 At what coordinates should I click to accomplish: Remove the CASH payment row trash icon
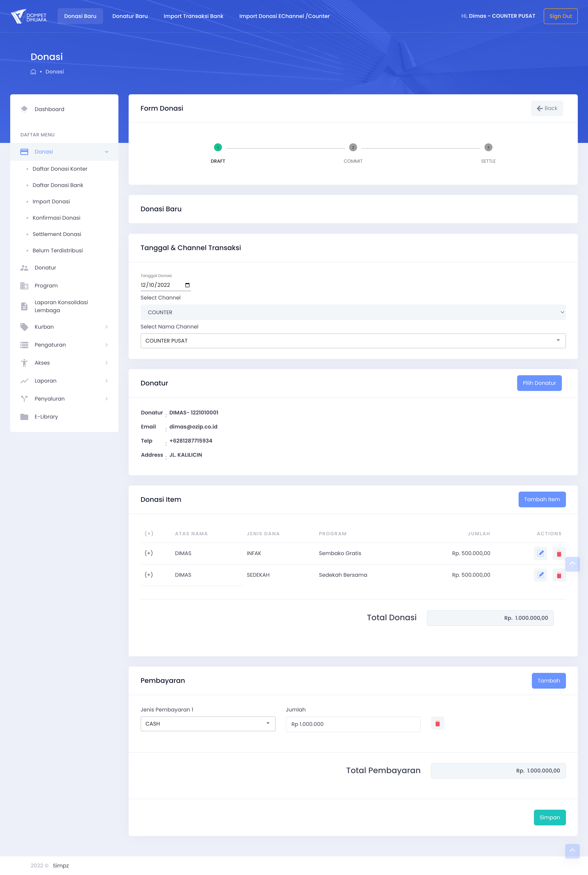(x=437, y=724)
